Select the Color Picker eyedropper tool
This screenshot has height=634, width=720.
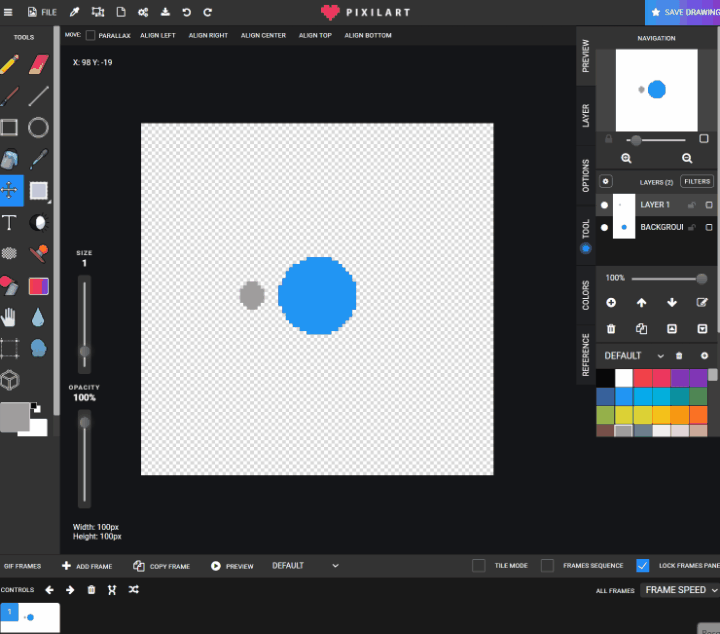pyautogui.click(x=39, y=159)
